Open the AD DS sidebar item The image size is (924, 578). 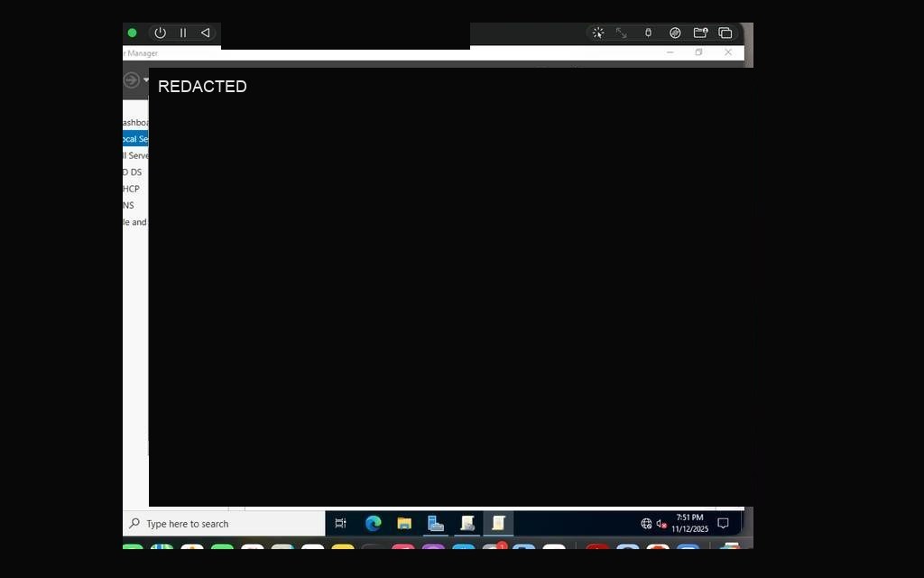coord(135,172)
